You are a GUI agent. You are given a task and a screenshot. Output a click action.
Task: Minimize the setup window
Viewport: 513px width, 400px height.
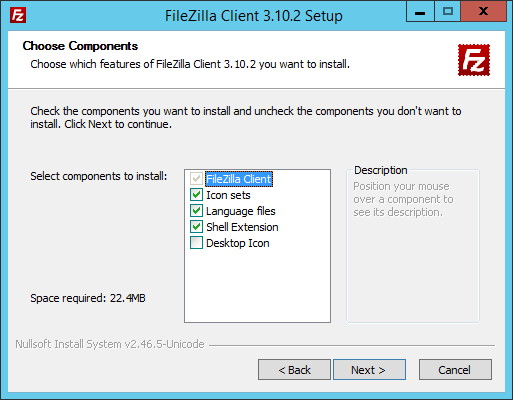[x=420, y=12]
